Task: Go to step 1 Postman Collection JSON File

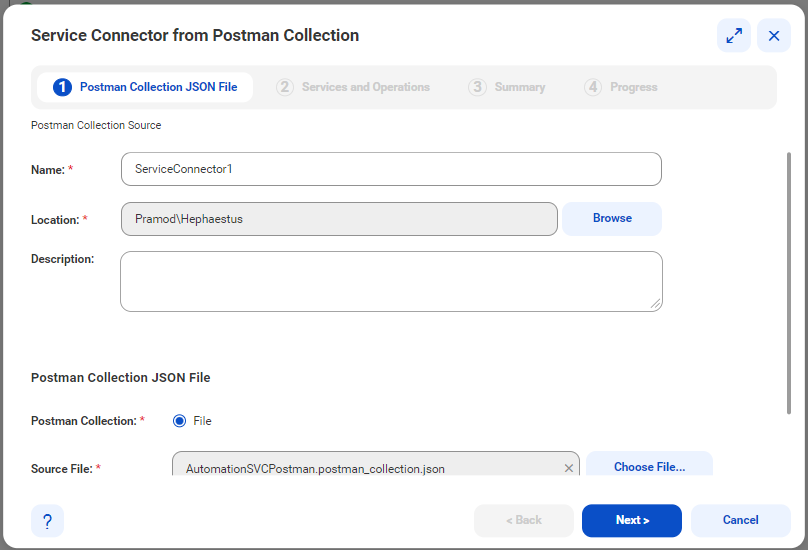Action: point(145,87)
